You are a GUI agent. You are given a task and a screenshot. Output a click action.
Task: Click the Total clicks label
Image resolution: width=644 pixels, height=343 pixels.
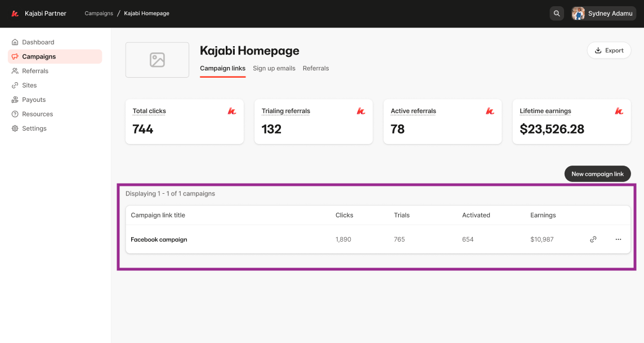click(x=149, y=111)
